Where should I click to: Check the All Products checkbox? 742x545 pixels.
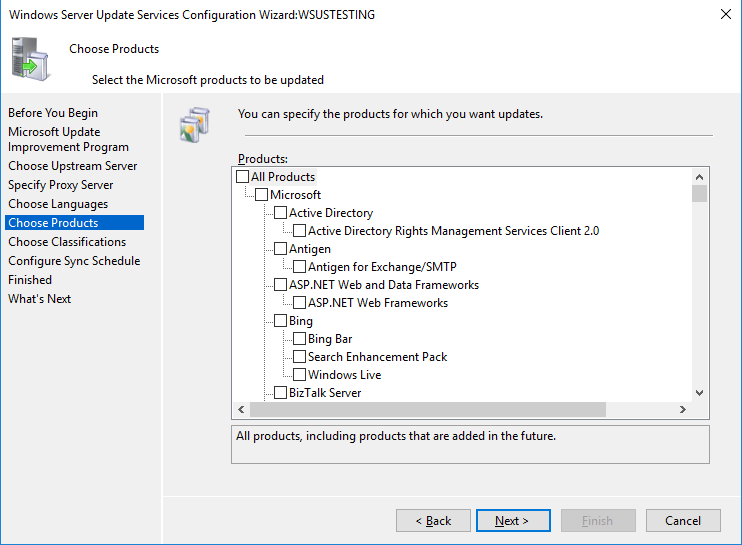point(242,176)
